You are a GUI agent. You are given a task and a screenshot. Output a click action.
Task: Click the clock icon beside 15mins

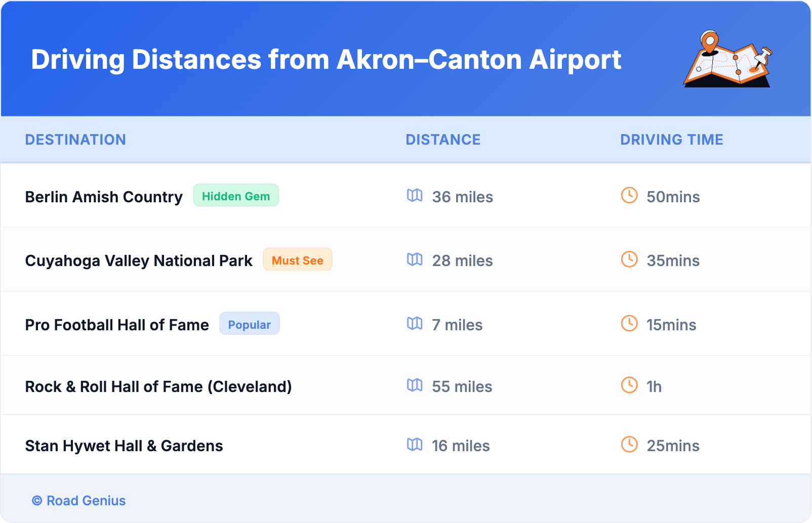click(x=629, y=323)
